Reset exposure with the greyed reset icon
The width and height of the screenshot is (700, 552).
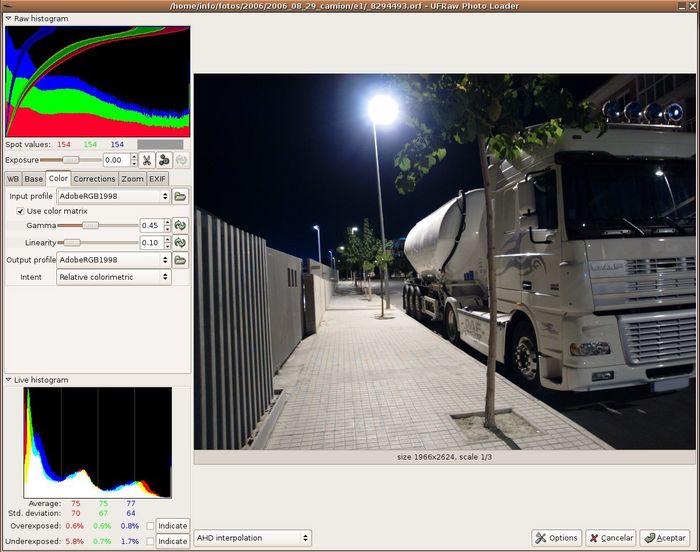click(x=181, y=160)
